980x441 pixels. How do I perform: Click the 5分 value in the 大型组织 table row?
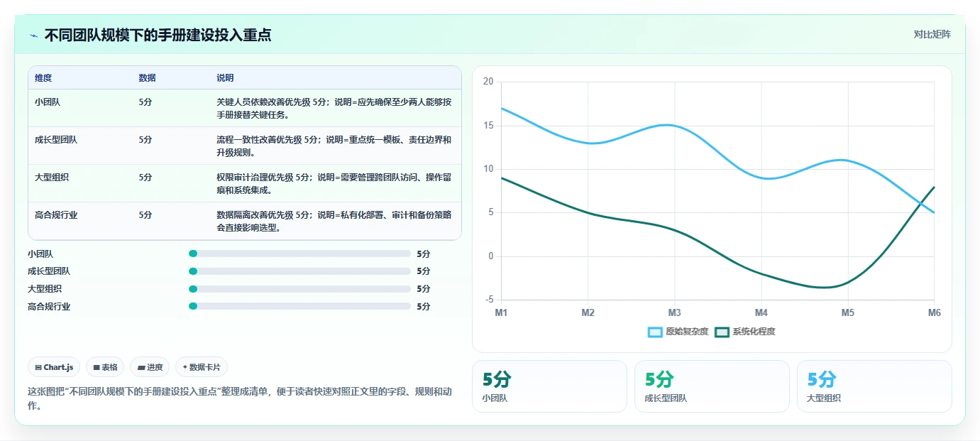[x=145, y=177]
